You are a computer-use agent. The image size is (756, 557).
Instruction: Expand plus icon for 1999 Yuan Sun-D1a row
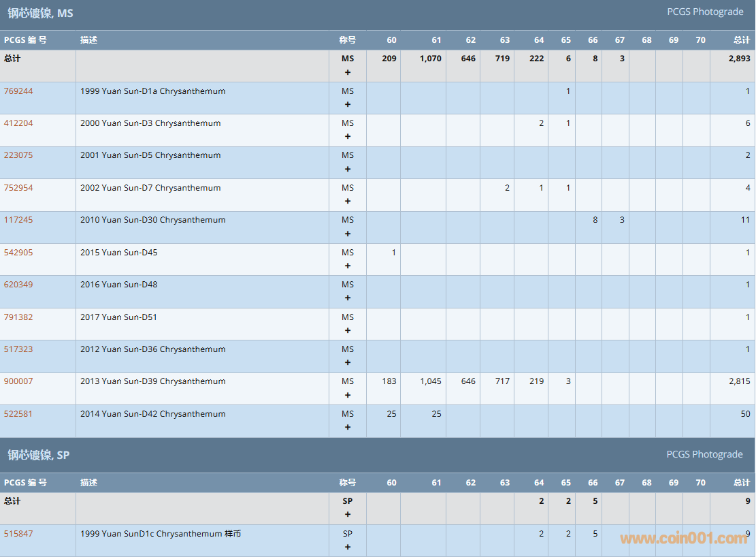click(x=348, y=104)
